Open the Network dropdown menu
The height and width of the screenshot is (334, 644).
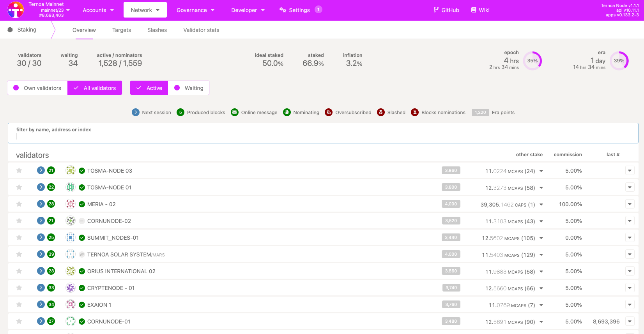click(x=145, y=10)
